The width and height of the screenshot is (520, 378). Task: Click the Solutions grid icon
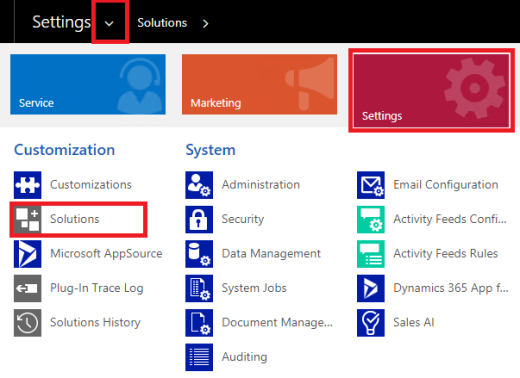[28, 219]
